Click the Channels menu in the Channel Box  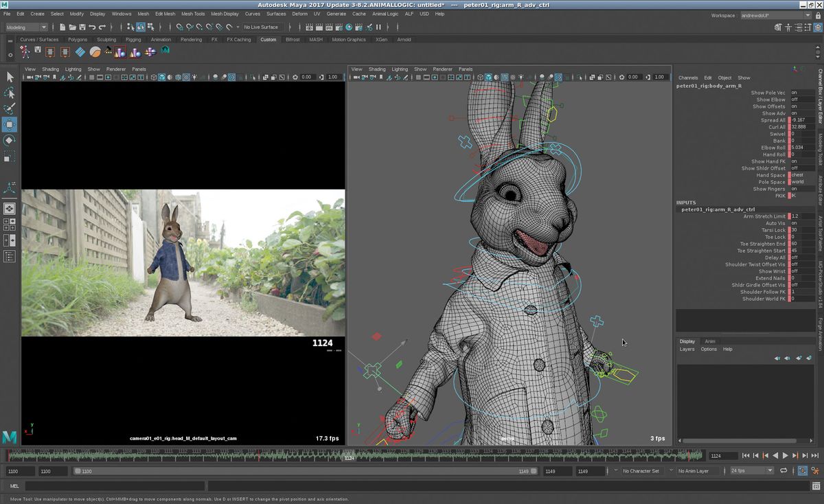[687, 78]
